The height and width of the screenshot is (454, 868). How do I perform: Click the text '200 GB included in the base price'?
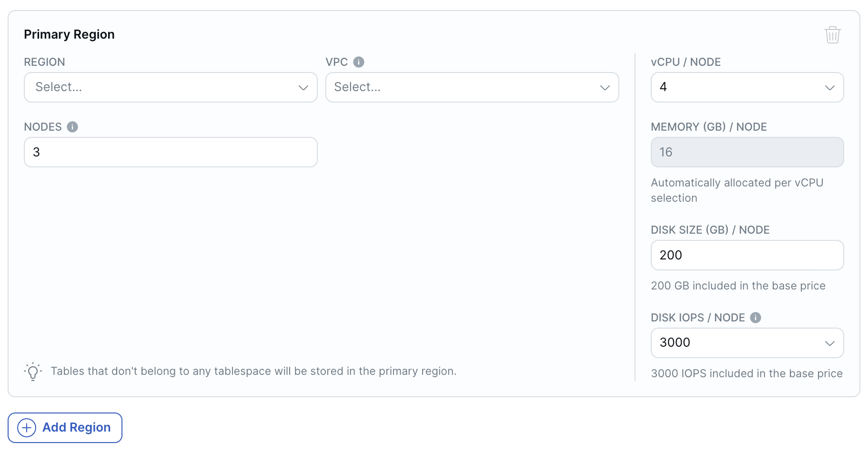click(x=738, y=286)
